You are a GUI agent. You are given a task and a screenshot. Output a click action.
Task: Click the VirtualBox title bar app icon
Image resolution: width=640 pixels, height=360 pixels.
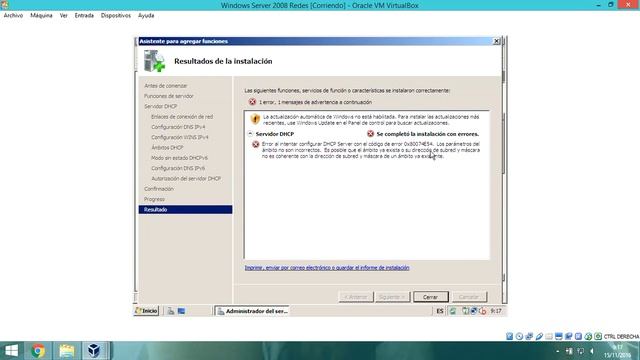[x=4, y=5]
